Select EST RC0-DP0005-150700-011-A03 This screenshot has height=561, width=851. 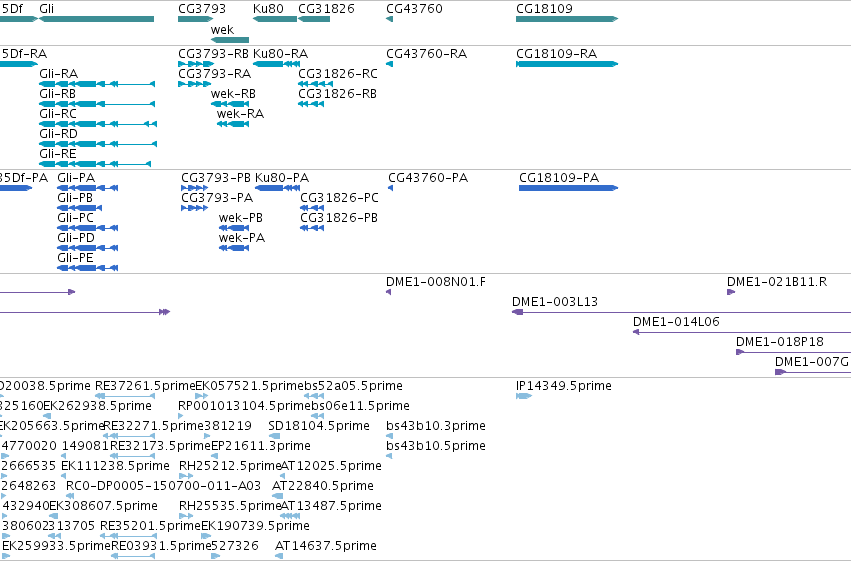pyautogui.click(x=69, y=496)
